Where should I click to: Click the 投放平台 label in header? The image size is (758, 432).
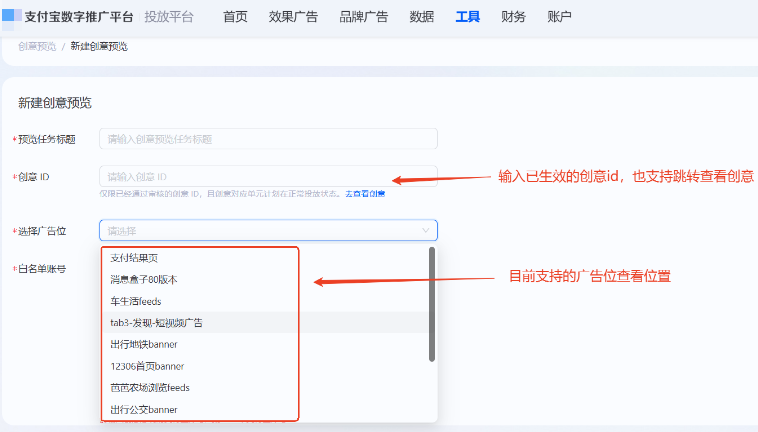tap(169, 17)
